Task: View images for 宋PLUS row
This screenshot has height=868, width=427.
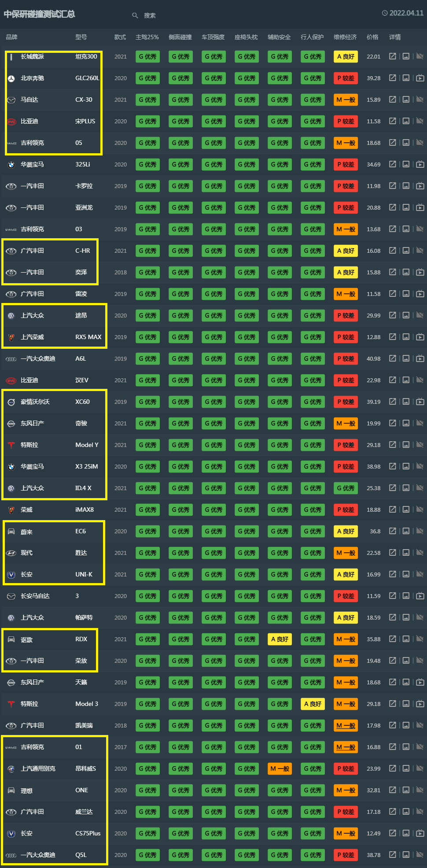Action: pyautogui.click(x=406, y=121)
